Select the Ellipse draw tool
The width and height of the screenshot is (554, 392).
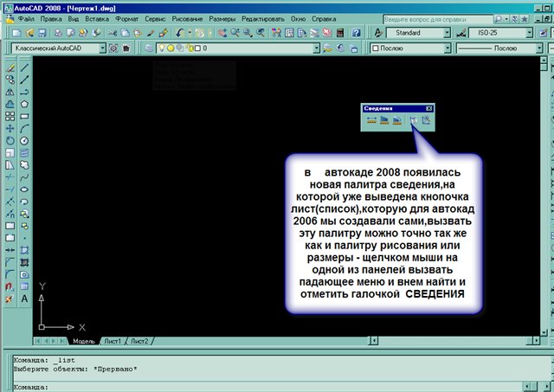(x=24, y=190)
